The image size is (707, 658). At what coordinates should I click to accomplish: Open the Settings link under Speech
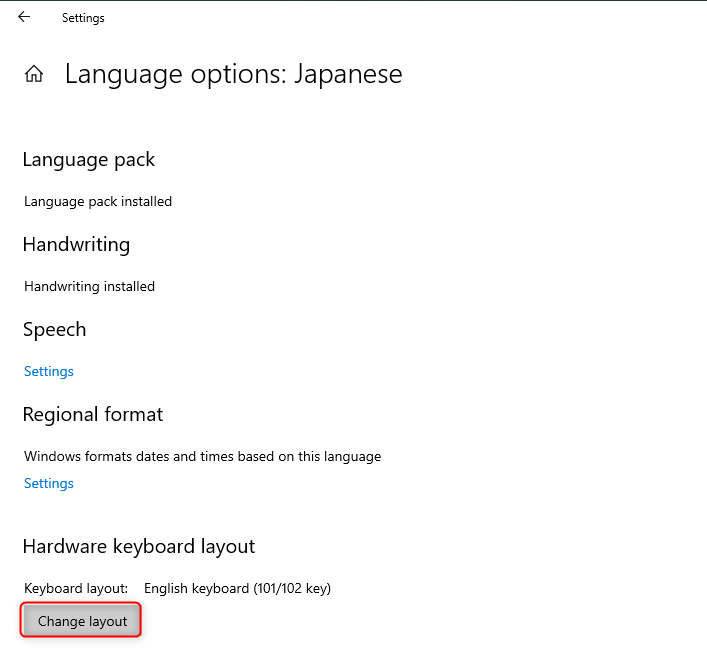click(x=49, y=371)
